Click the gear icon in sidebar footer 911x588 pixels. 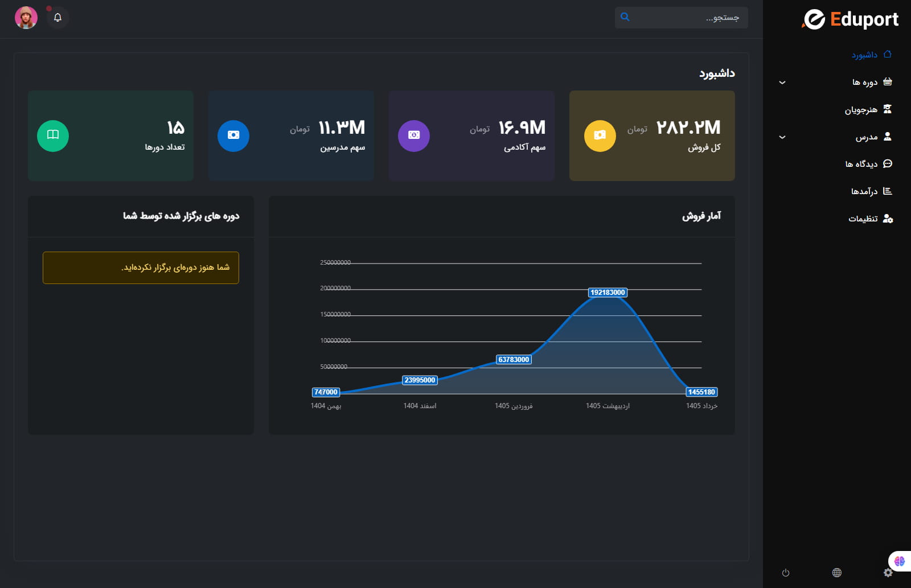(x=888, y=573)
